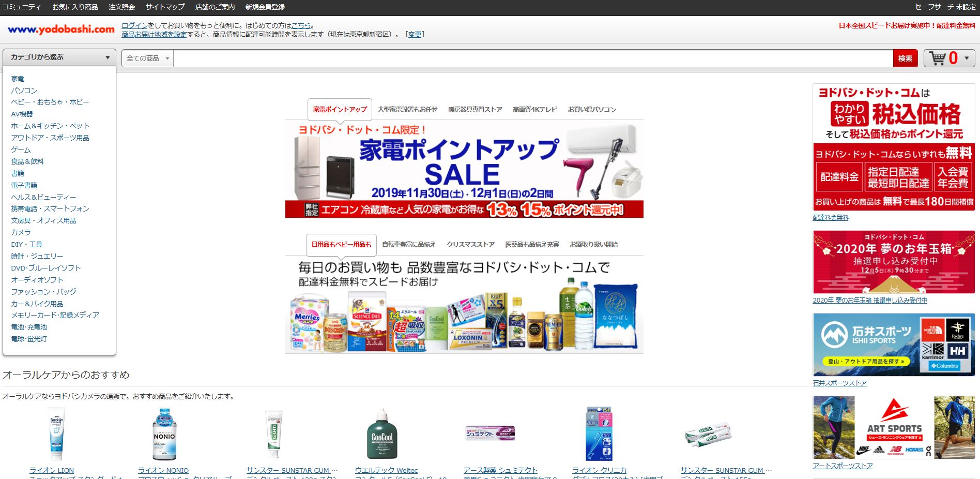Screen dimensions: 980x479
Task: Open the カテゴリから選ぶ dropdown
Action: coord(59,57)
